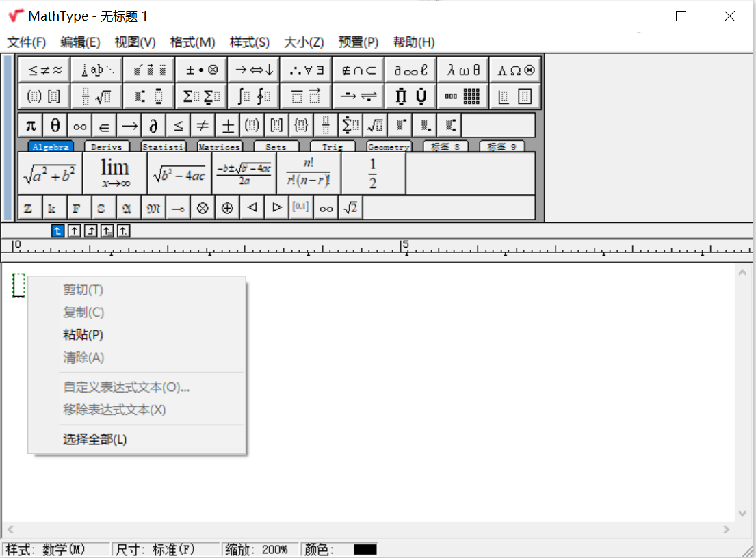Open the operator symbols palette (±•⊗)

202,70
